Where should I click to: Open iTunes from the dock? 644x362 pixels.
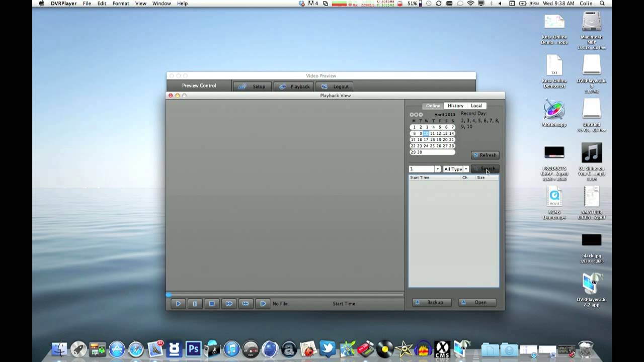coord(231,349)
